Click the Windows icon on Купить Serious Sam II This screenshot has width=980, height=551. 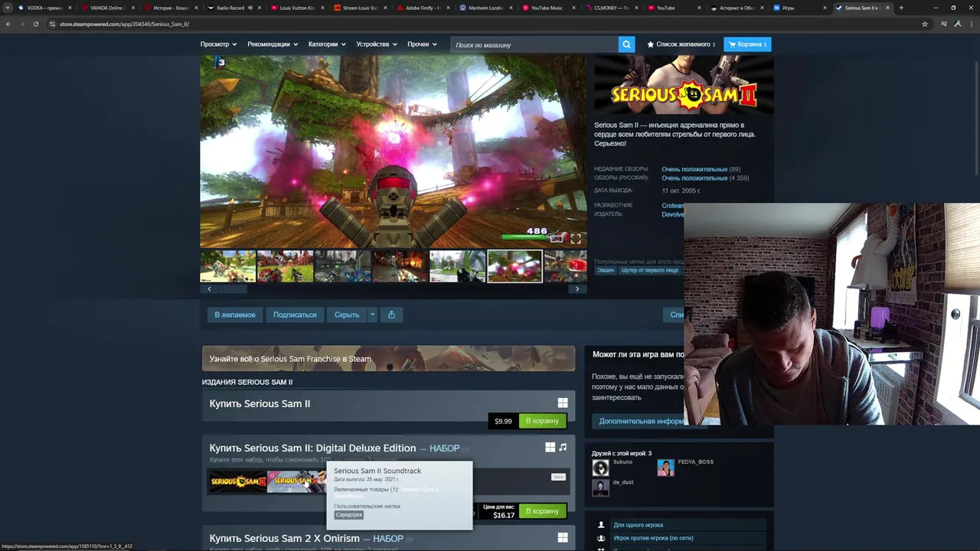click(563, 403)
